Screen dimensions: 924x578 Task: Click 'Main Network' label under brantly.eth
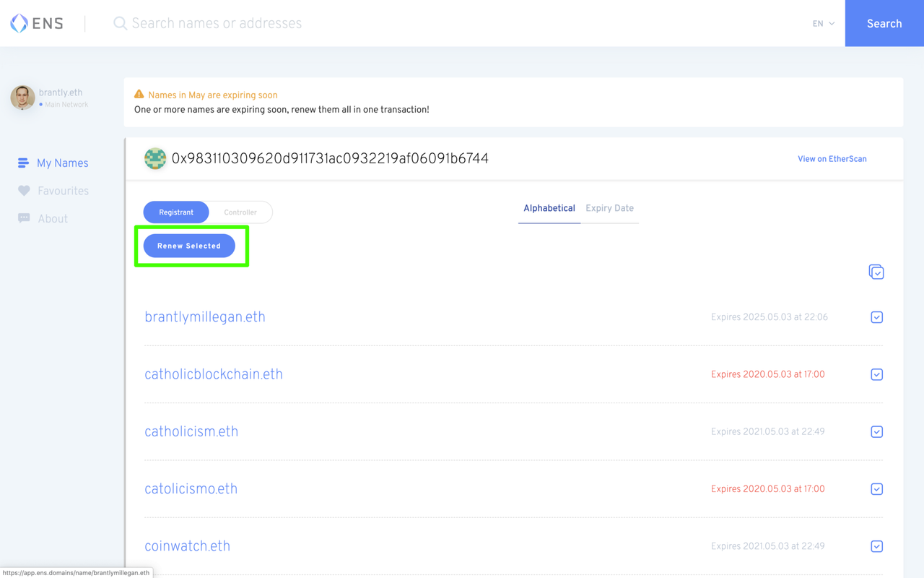[66, 105]
